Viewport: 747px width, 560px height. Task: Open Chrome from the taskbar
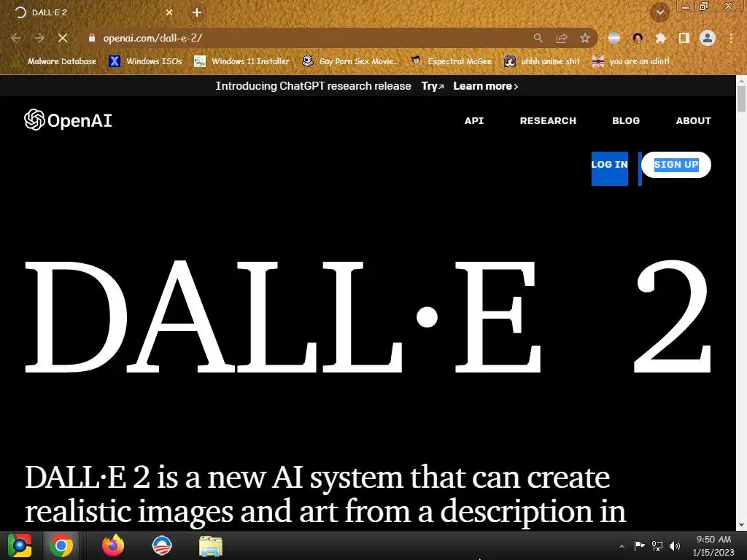(61, 545)
